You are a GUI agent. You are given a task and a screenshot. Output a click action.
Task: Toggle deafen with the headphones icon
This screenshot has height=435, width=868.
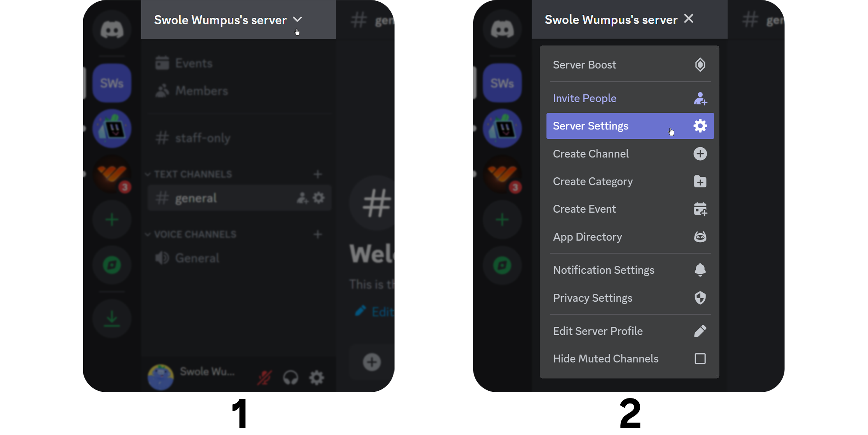pyautogui.click(x=290, y=377)
